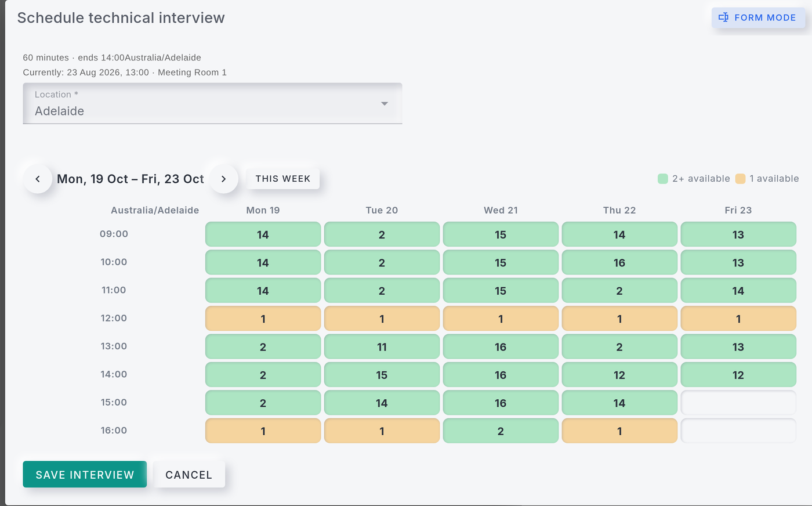The height and width of the screenshot is (506, 812).
Task: Select Mon 19 at 16:00 slot
Action: pos(263,431)
